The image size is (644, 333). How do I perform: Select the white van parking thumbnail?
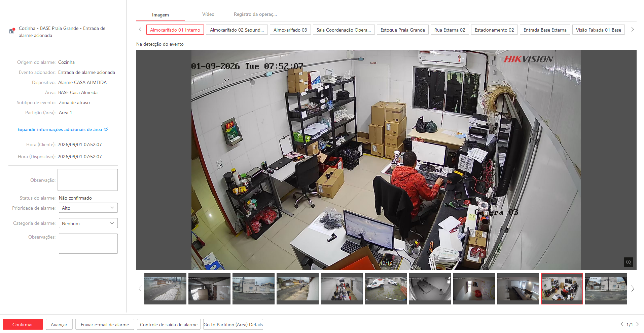click(386, 289)
